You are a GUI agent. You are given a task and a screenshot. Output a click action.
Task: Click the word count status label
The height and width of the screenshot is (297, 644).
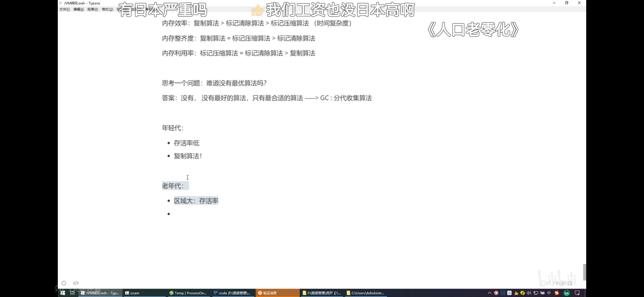(x=560, y=283)
